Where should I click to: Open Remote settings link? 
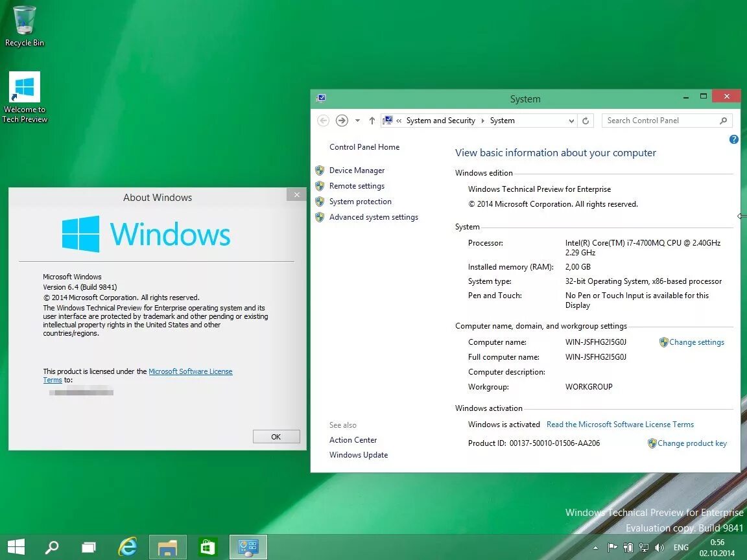click(357, 186)
